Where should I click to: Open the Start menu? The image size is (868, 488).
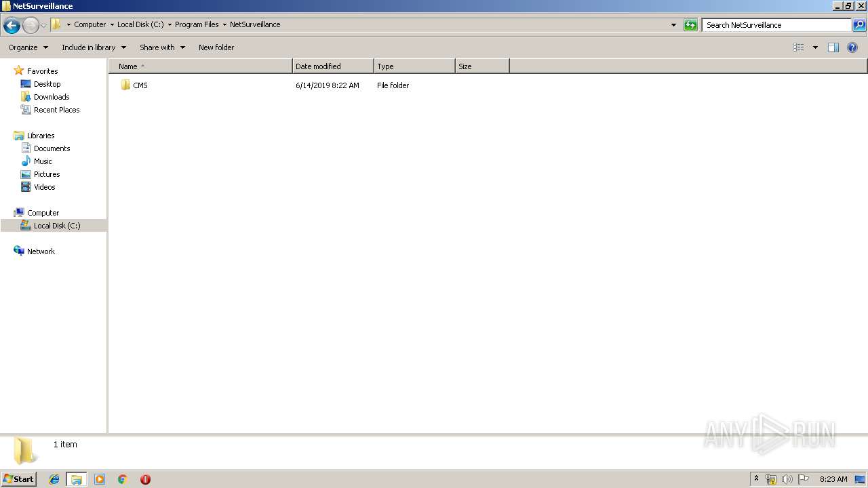pos(18,479)
